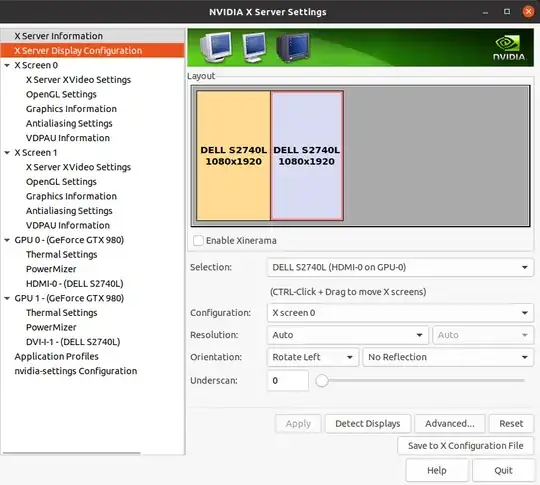Image resolution: width=540 pixels, height=485 pixels.
Task: Click the left-pane horizontal scrollbar
Action: (71, 453)
